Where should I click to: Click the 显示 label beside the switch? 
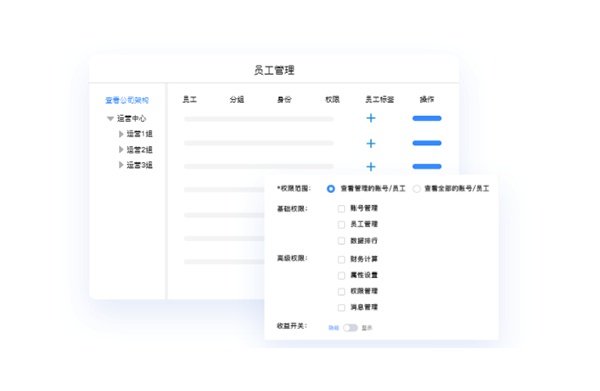(x=367, y=328)
